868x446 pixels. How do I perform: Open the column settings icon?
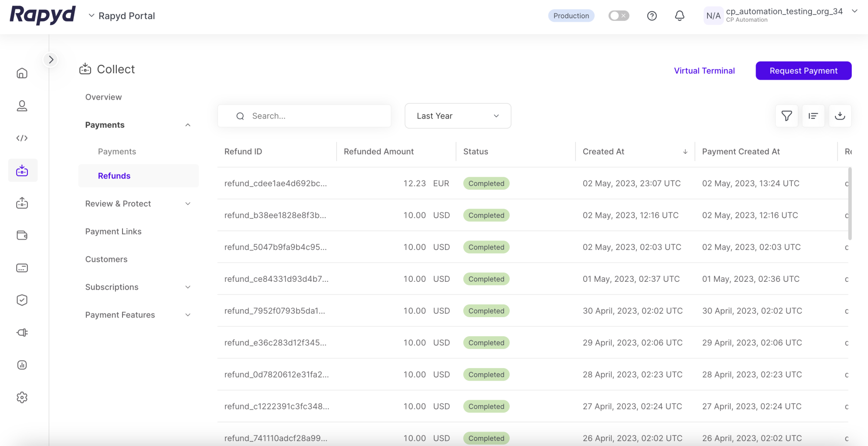(813, 116)
